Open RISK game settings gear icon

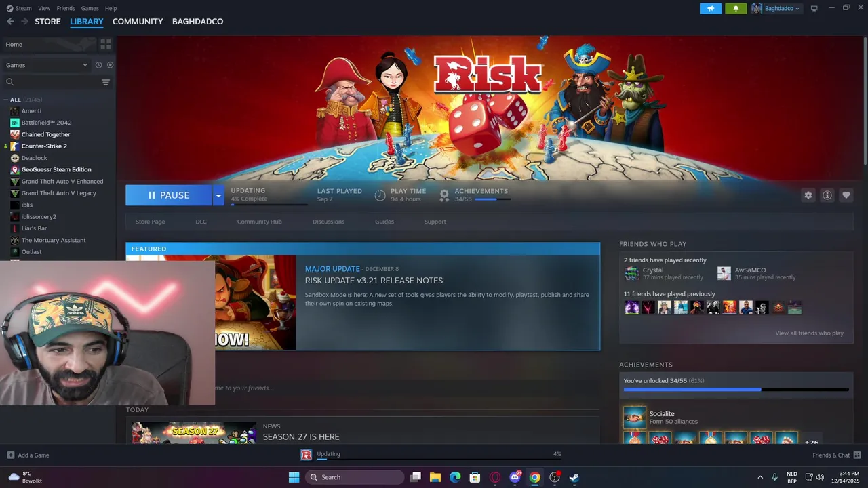click(808, 195)
